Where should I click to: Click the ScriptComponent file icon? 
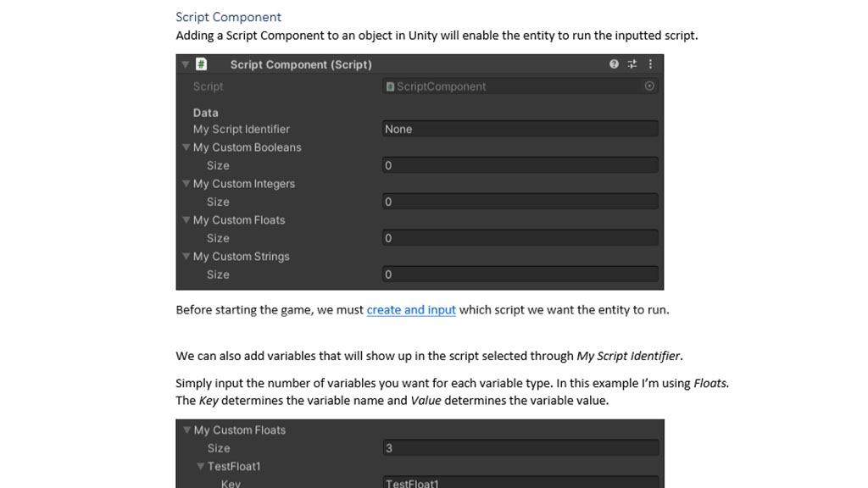(390, 86)
